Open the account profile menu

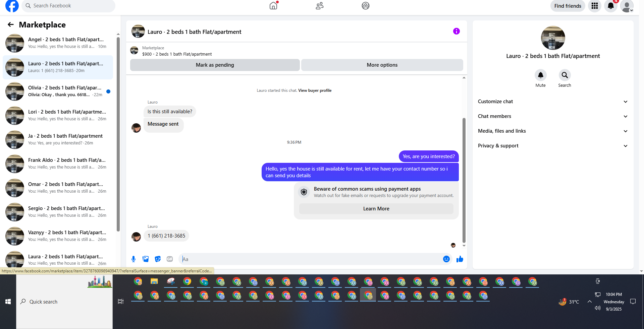tap(627, 6)
